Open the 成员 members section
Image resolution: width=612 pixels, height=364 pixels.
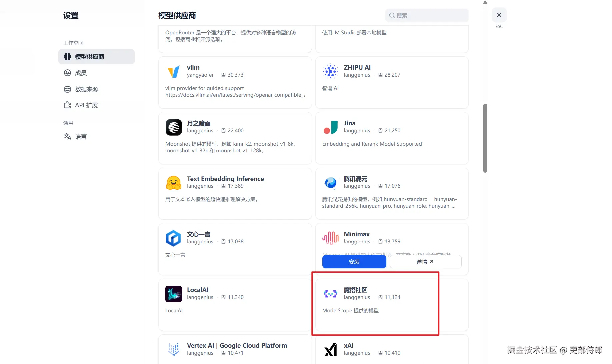coord(96,73)
